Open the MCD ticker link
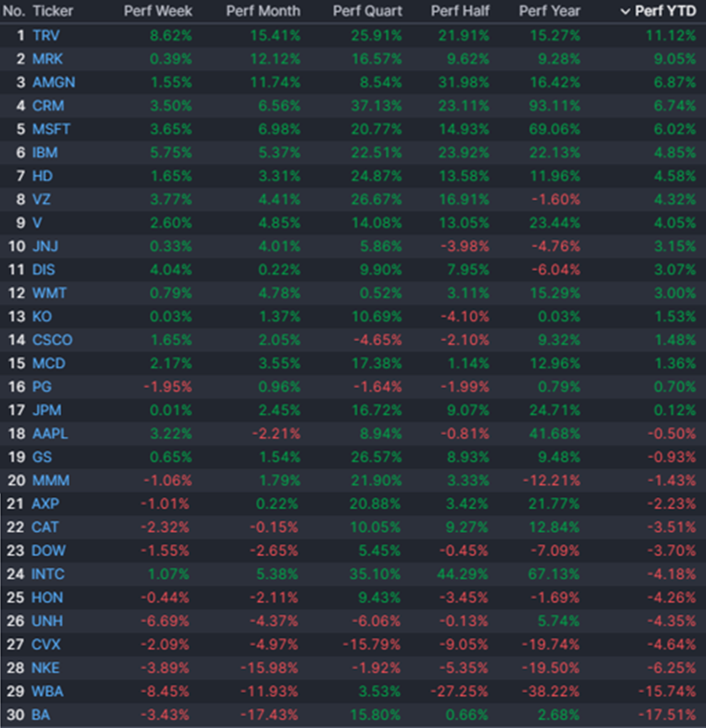Screen dimensions: 706x728 click(x=49, y=363)
